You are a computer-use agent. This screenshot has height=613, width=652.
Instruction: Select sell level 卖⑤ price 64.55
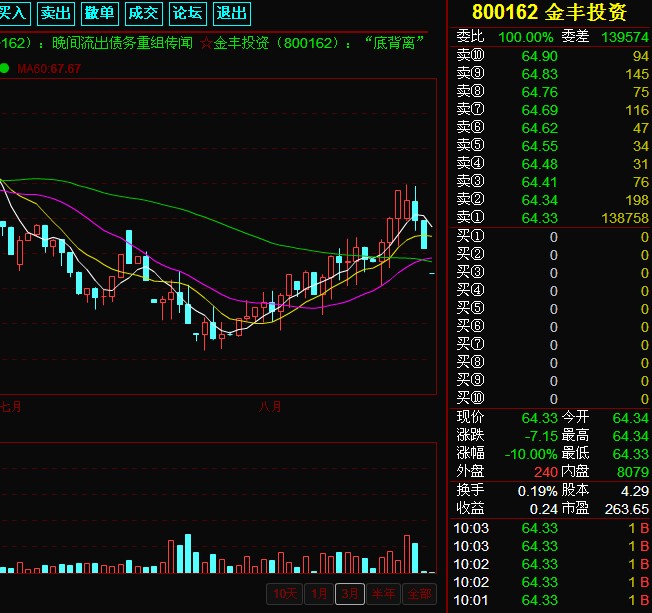click(x=539, y=146)
